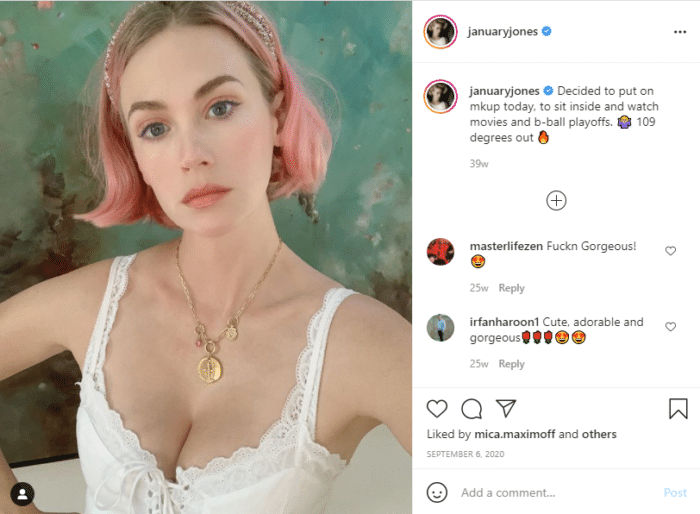Open masterlifezen's profile avatar
This screenshot has width=700, height=514.
coord(440,252)
